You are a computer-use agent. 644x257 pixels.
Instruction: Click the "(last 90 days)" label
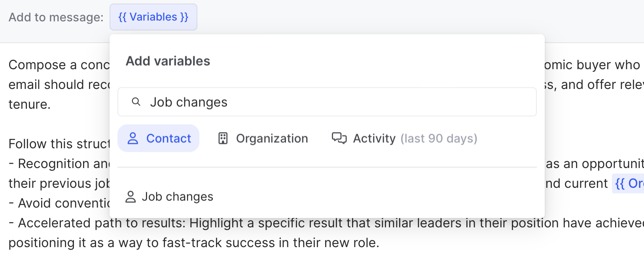coord(439,138)
